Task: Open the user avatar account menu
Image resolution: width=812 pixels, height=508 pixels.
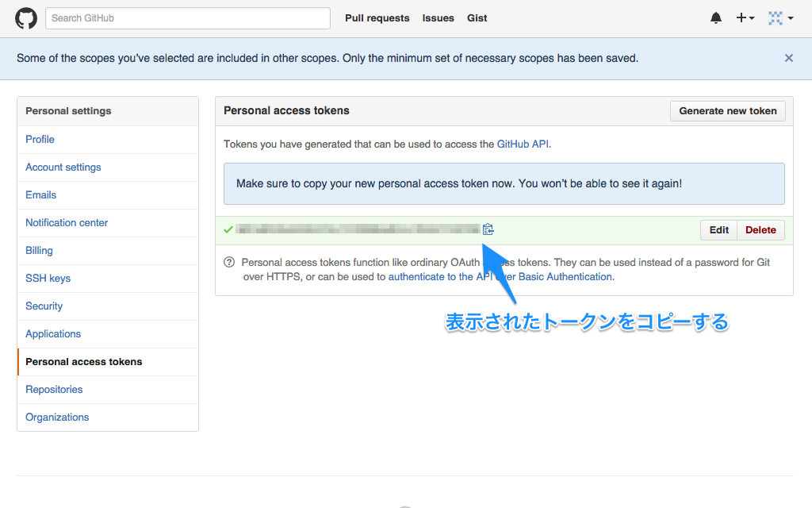Action: click(x=781, y=18)
